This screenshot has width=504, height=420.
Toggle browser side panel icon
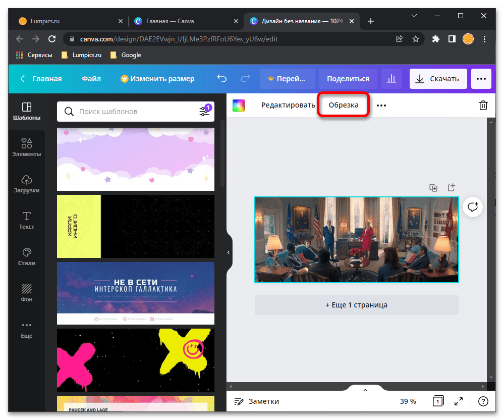point(452,39)
